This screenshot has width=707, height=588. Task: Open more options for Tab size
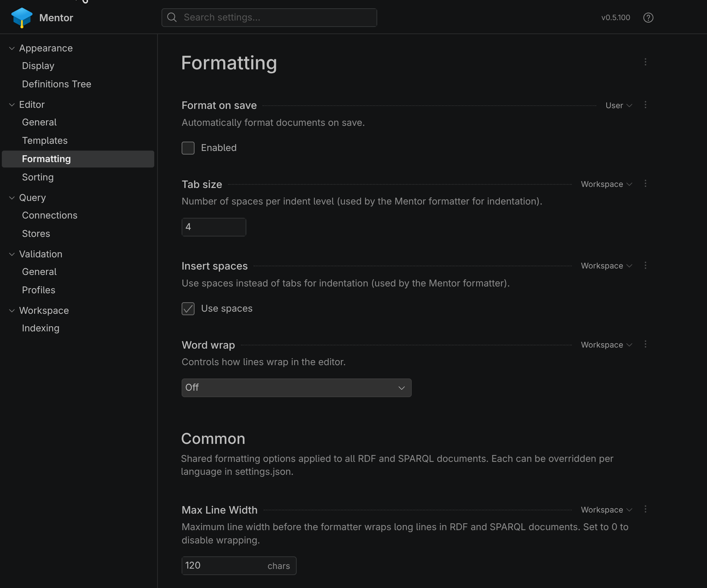point(646,184)
